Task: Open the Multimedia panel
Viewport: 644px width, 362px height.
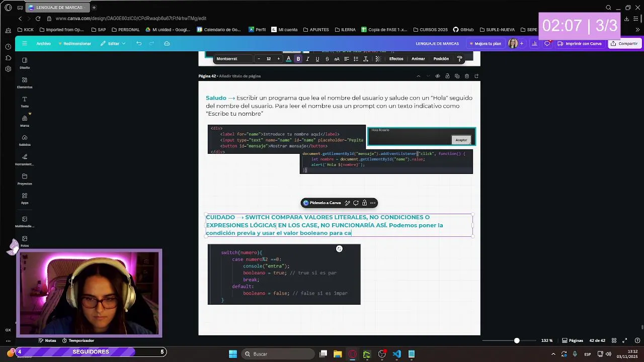Action: pyautogui.click(x=25, y=222)
